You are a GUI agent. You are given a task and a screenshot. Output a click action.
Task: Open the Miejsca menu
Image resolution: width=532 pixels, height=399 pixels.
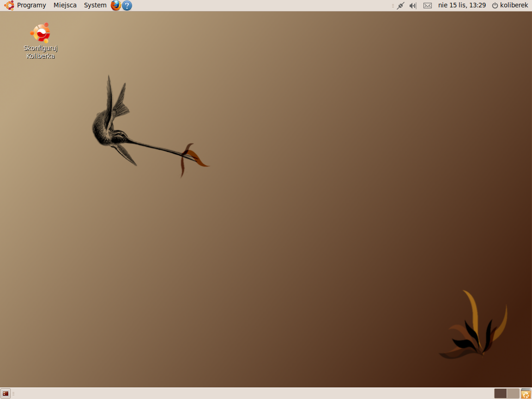(65, 6)
